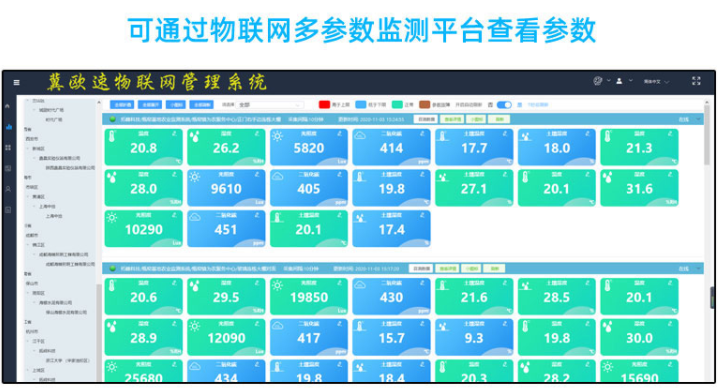Open the four-squares grid icon in sidebar
Image resolution: width=719 pixels, height=388 pixels.
pyautogui.click(x=8, y=148)
